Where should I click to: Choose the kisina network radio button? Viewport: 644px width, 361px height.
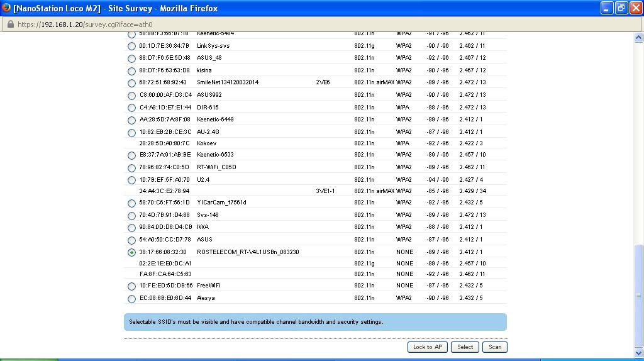131,71
